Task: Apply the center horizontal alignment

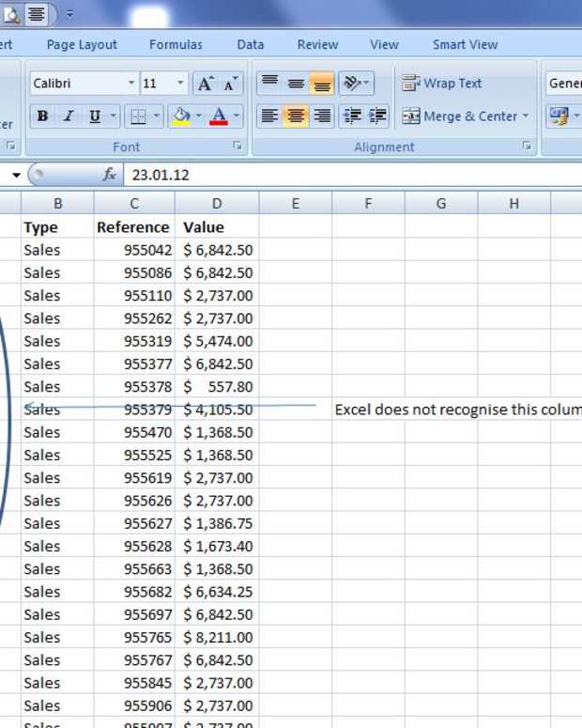Action: pos(296,116)
